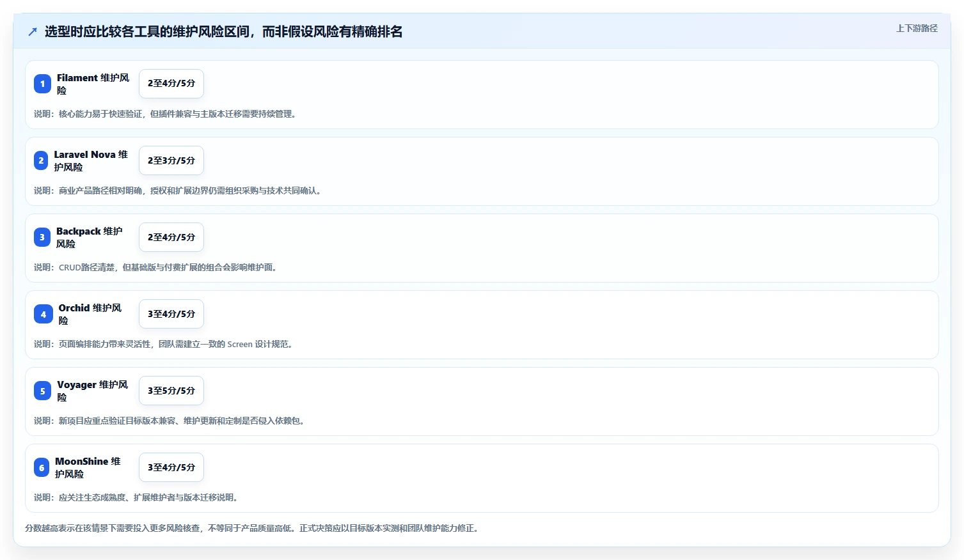Click the footer note starting 分数越高表示
This screenshot has width=964, height=560.
(253, 528)
